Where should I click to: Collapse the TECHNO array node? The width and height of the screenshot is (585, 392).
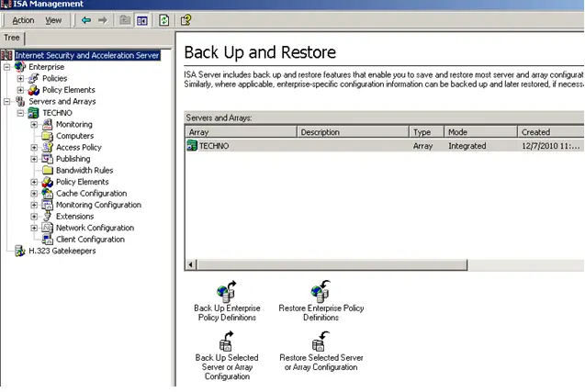click(x=20, y=113)
